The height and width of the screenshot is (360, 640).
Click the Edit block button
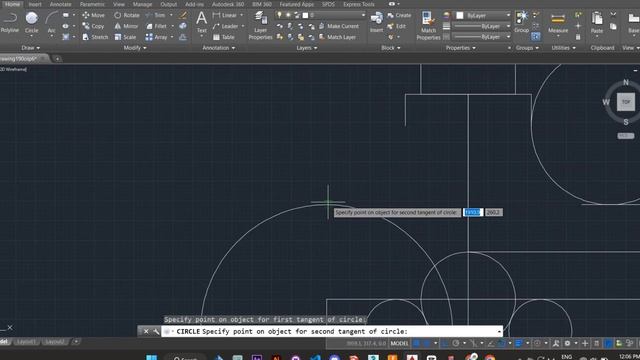tap(396, 26)
